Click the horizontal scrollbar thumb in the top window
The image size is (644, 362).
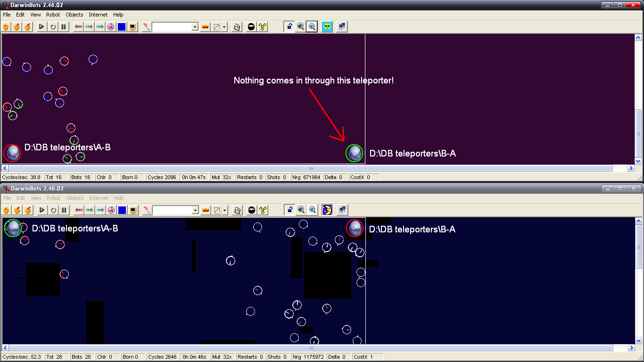tap(310, 168)
